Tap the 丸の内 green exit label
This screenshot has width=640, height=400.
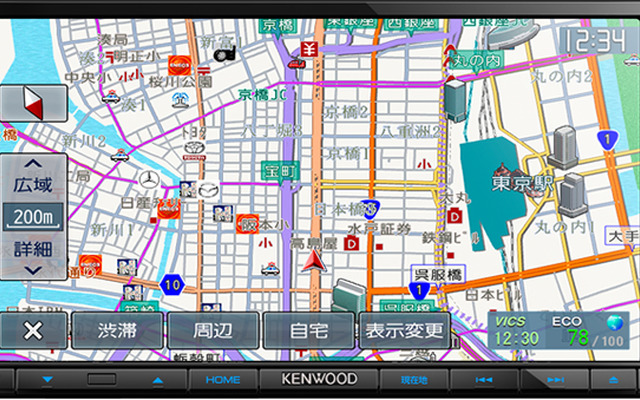coord(476,61)
